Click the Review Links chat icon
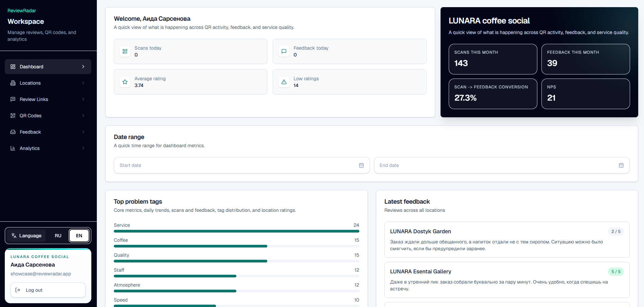The width and height of the screenshot is (644, 307). (x=13, y=99)
